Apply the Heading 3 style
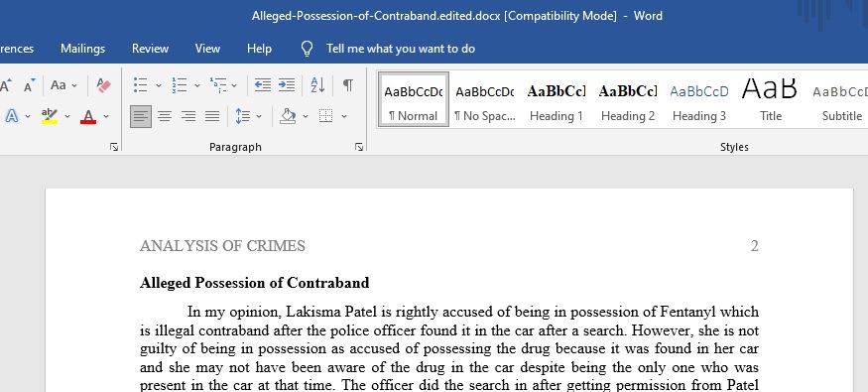Viewport: 868px width, 392px height. click(699, 100)
